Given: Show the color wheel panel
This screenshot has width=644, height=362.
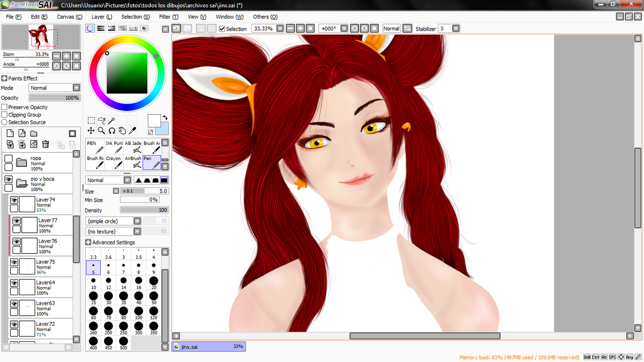Looking at the screenshot, I should (x=90, y=29).
